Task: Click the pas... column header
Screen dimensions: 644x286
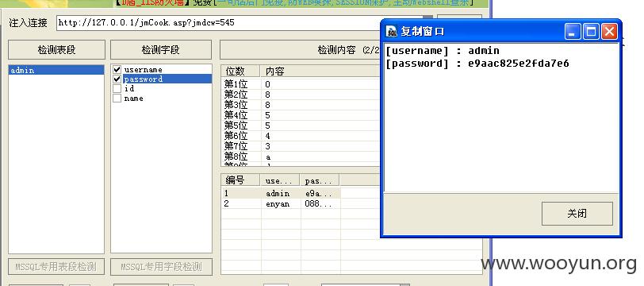Action: click(x=320, y=180)
